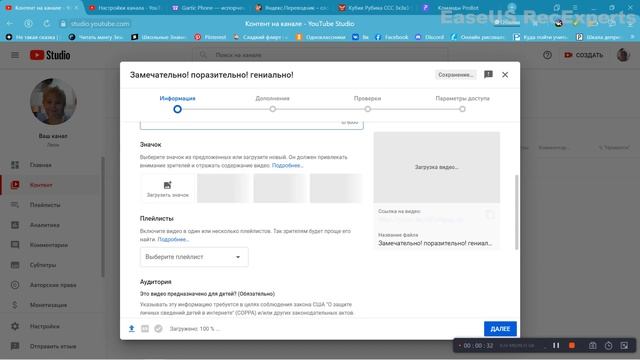The height and width of the screenshot is (360, 640).
Task: Click the Загрузка видео preview area
Action: [436, 167]
